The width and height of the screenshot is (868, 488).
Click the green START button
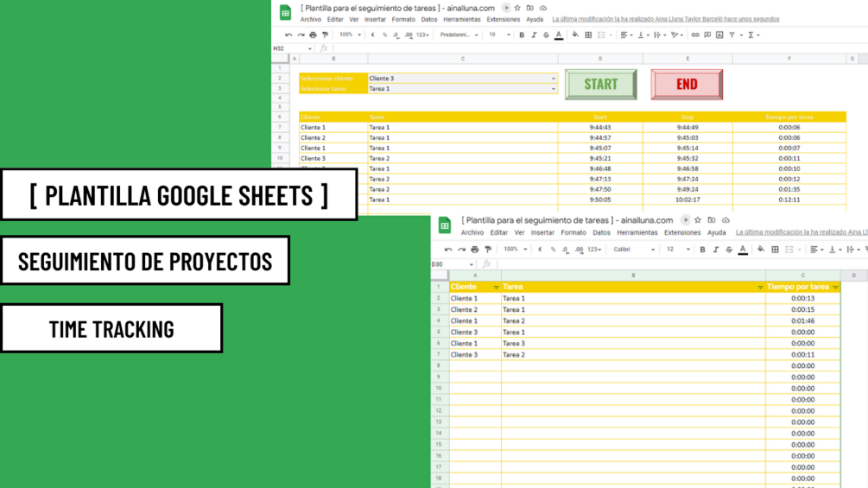coord(600,84)
